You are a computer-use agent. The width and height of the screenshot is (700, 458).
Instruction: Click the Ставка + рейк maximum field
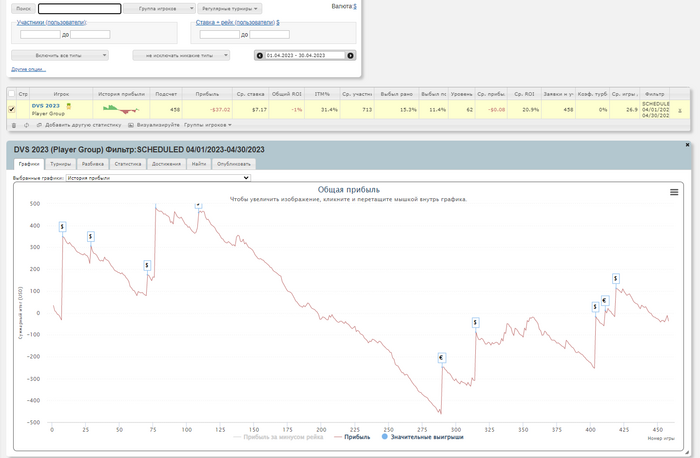point(270,34)
